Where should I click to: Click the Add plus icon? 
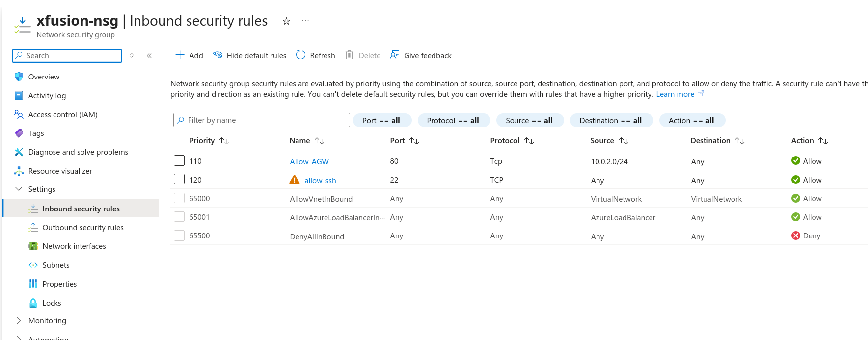click(x=180, y=55)
